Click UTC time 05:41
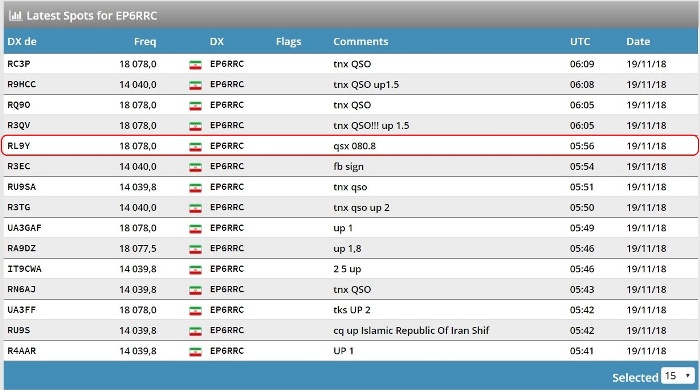 click(x=582, y=351)
